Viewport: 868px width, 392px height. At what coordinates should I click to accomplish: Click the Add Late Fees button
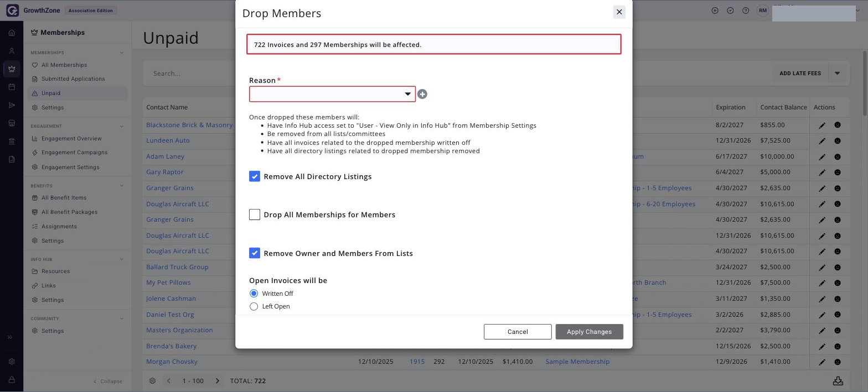pyautogui.click(x=800, y=74)
